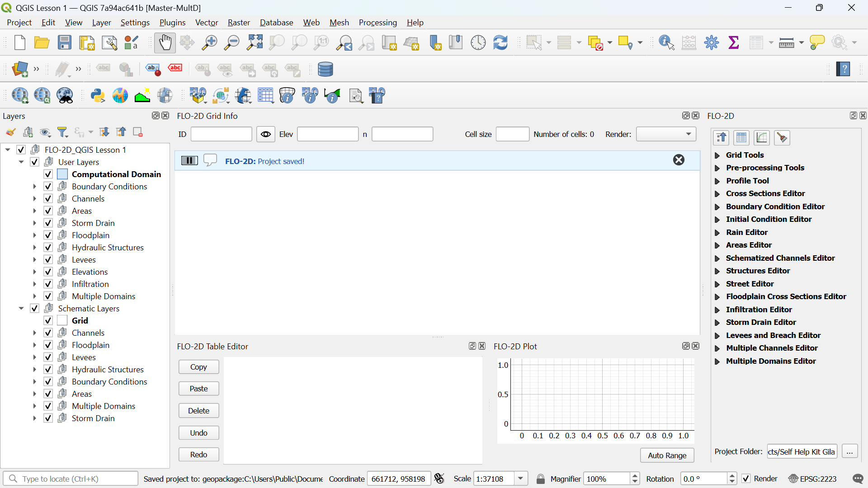Select the Pan Map hand tool
The image size is (868, 488).
click(165, 43)
